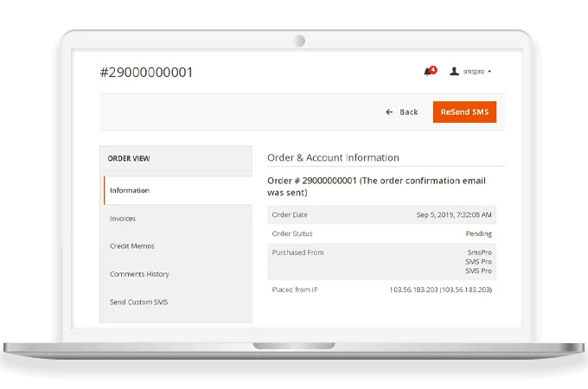Expand the smspro account dropdown arrow

click(489, 72)
